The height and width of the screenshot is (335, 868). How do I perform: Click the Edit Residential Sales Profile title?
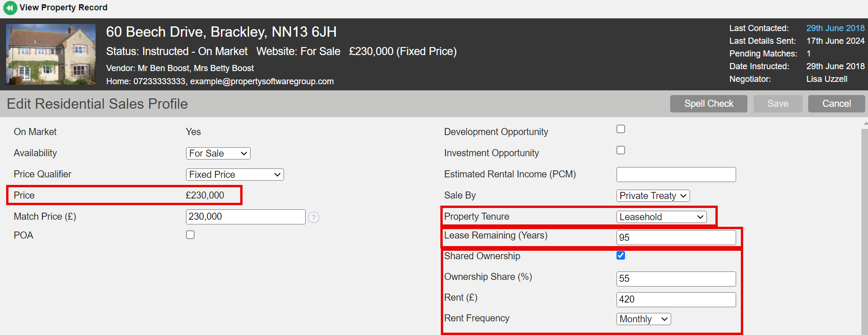pyautogui.click(x=97, y=104)
